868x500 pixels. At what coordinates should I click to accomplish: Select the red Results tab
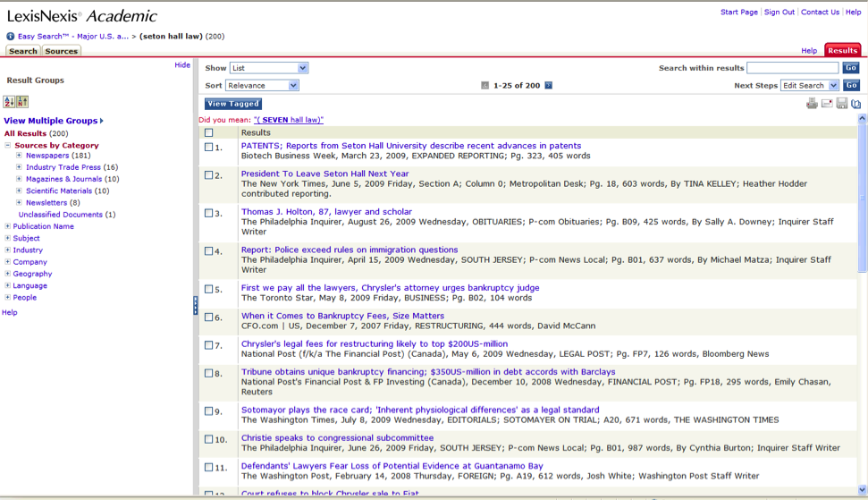tap(843, 50)
